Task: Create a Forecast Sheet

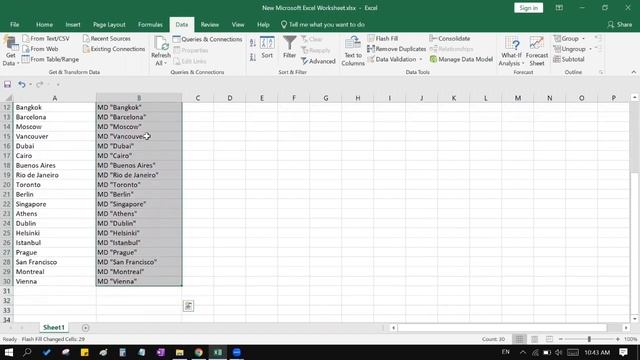Action: click(537, 51)
